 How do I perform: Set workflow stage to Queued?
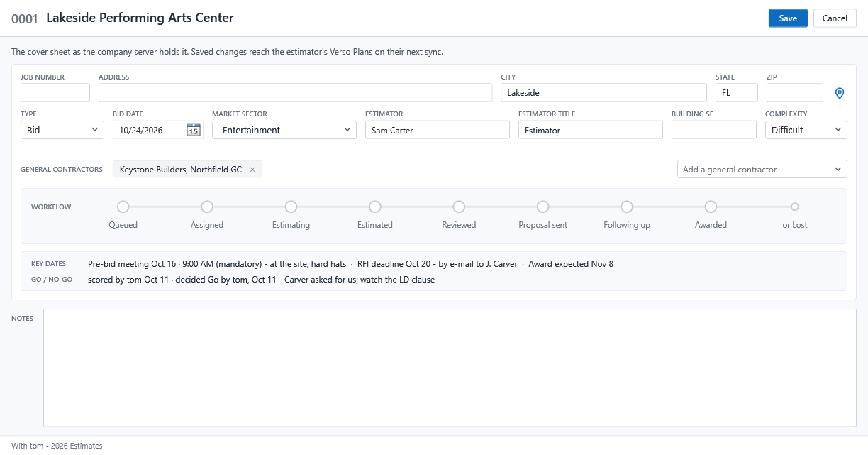click(123, 207)
